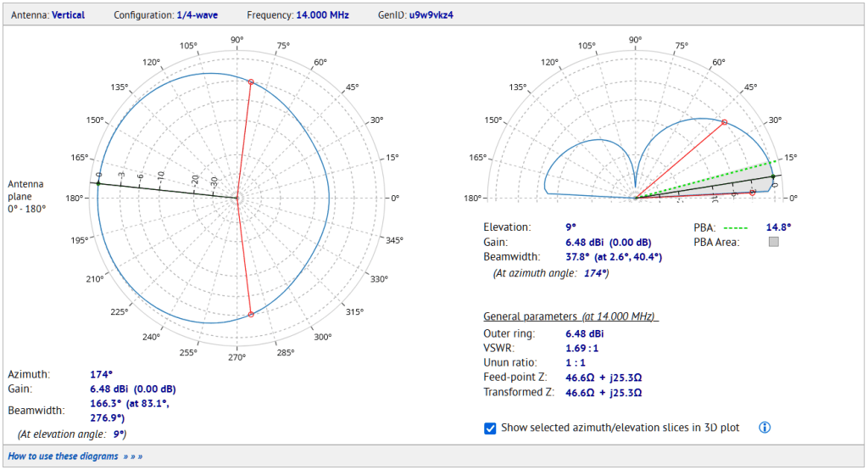868x470 pixels.
Task: Click the gray PBA Area swatch
Action: [774, 242]
